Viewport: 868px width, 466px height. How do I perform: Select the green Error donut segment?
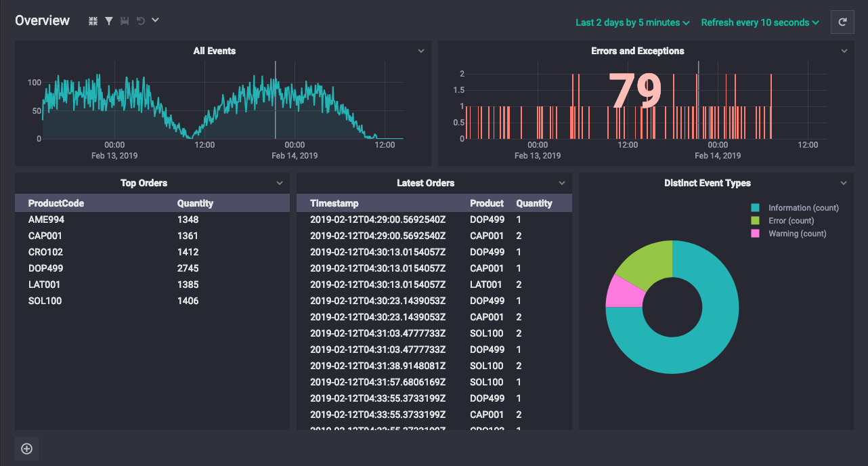[x=648, y=264]
